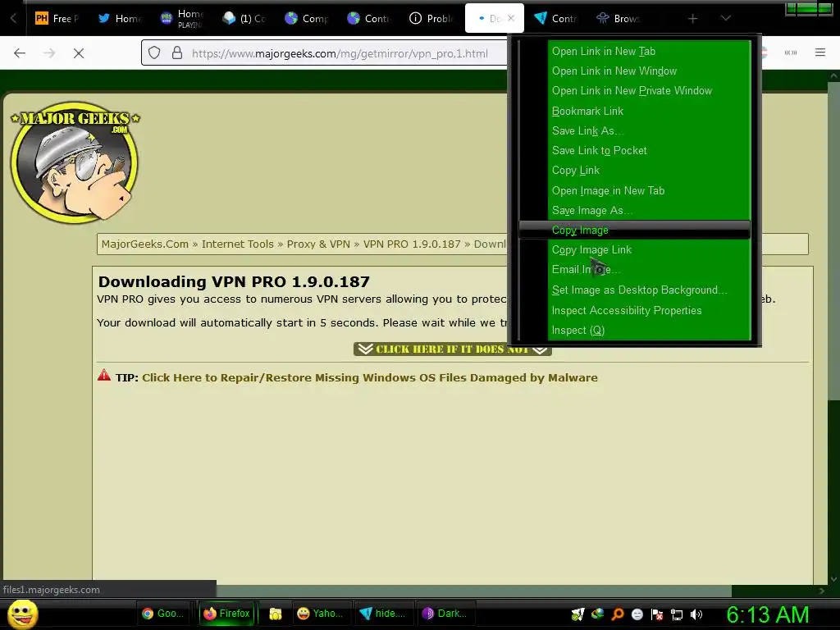Click the red warning triangle TIP icon

[x=104, y=376]
